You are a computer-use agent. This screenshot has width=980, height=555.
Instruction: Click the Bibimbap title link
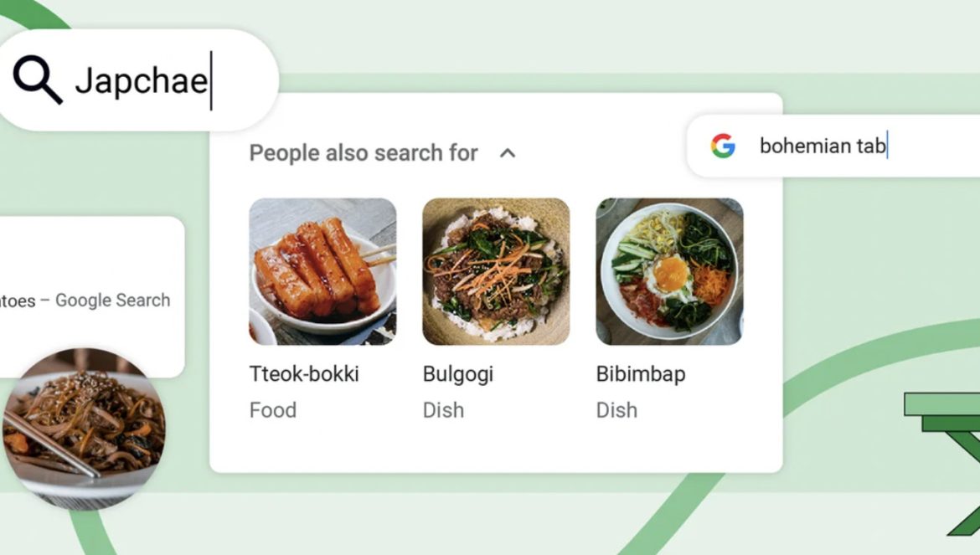pyautogui.click(x=641, y=374)
